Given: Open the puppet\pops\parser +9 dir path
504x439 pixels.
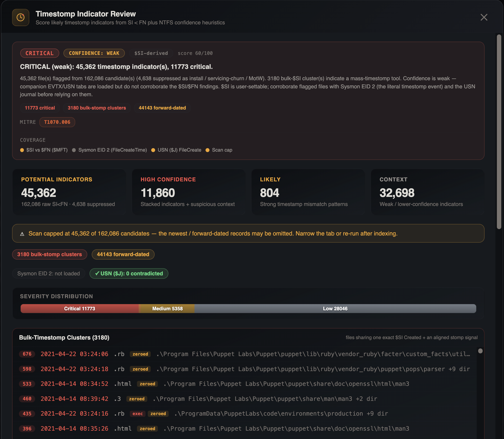Looking at the screenshot, I should tap(313, 369).
